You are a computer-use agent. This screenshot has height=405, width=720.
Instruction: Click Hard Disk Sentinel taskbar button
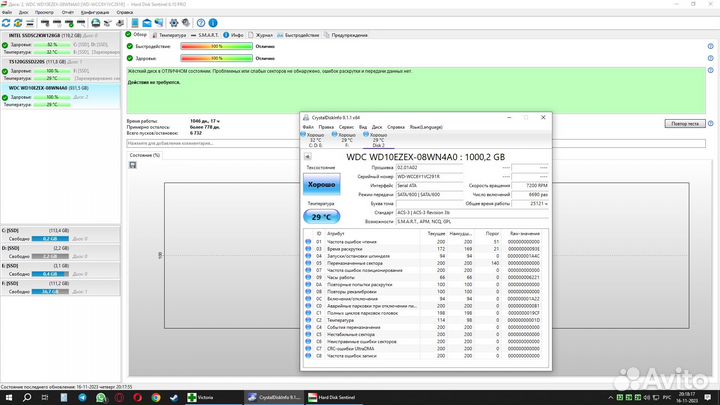pos(334,397)
